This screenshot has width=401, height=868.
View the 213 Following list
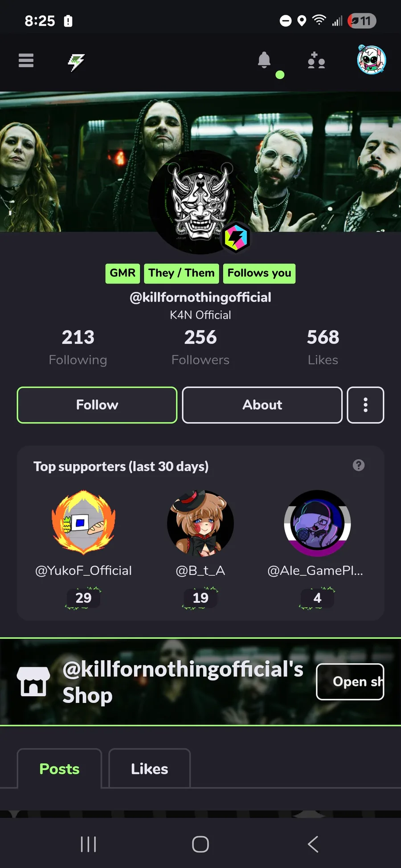click(78, 347)
